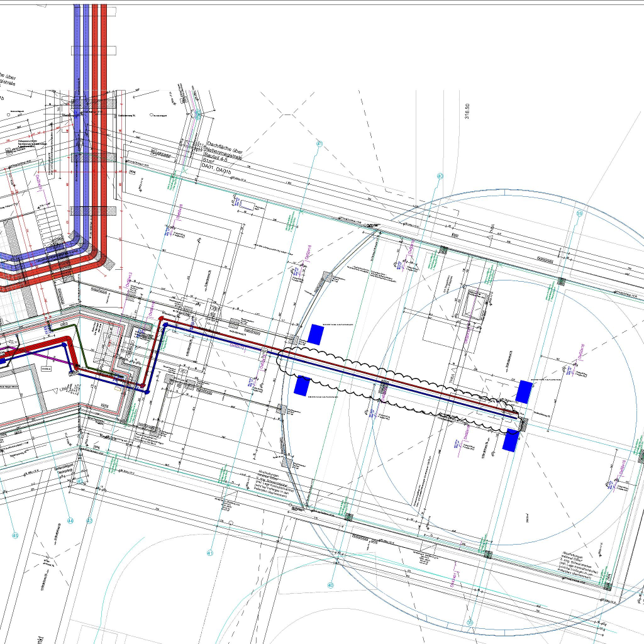Select the top grid axis bubble 40
This screenshot has width=644, height=644.
440,176
